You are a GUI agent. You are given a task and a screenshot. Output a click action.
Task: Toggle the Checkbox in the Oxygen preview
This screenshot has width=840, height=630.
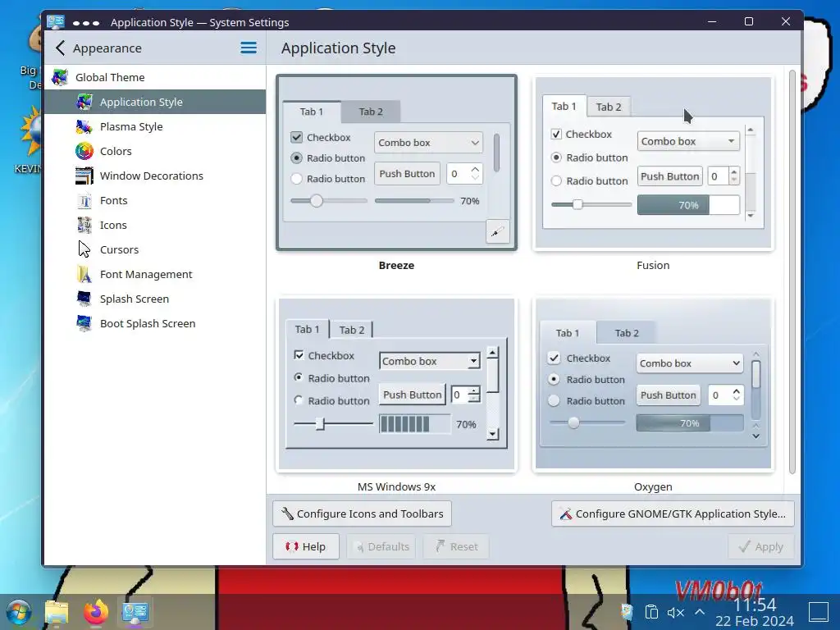pyautogui.click(x=554, y=358)
